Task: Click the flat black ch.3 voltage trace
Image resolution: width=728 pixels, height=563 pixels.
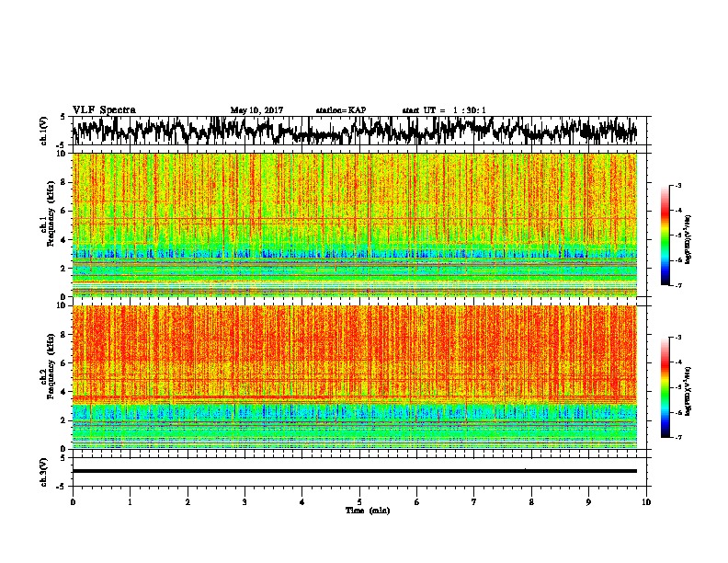Action: tap(355, 471)
